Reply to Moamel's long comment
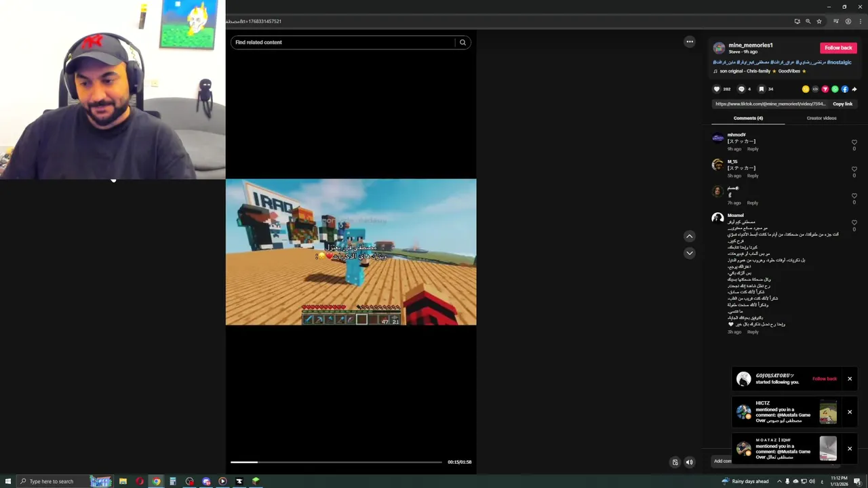 [753, 332]
